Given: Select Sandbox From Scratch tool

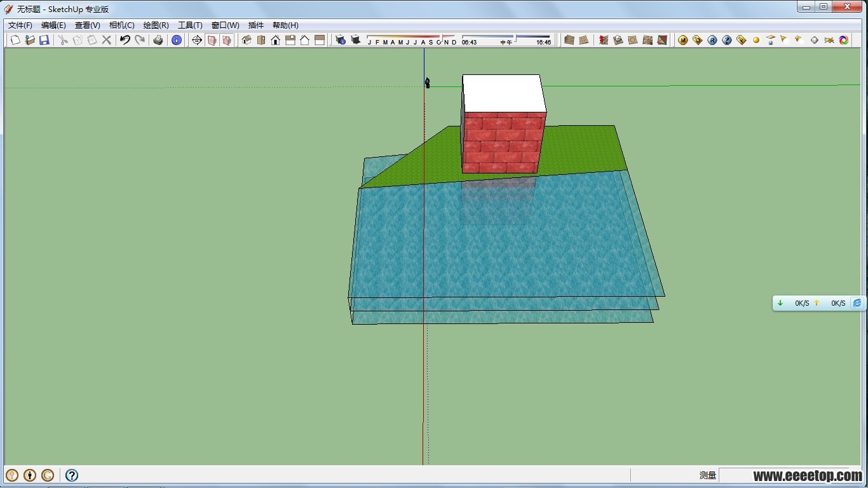Looking at the screenshot, I should click(584, 40).
